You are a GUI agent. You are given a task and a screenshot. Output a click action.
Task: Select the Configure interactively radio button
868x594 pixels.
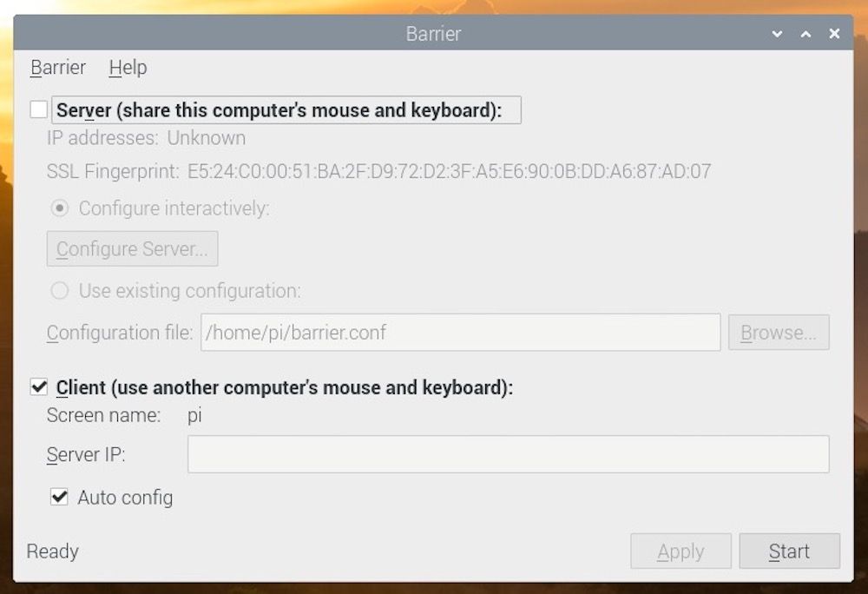[x=57, y=208]
